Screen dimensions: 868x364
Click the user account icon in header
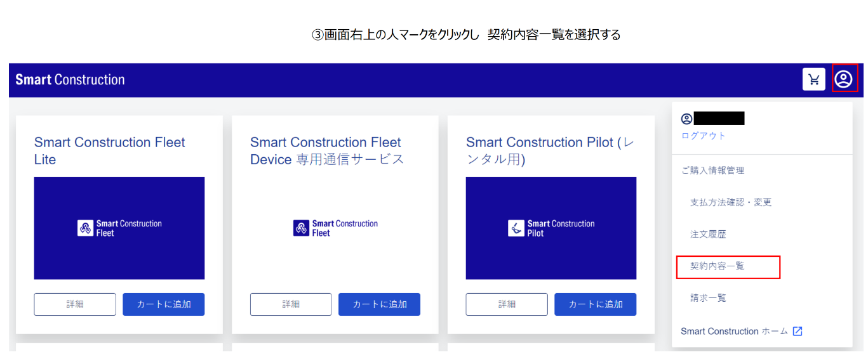pos(843,79)
